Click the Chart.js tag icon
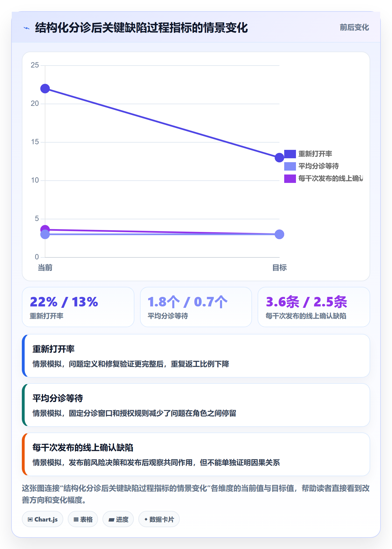This screenshot has height=549, width=392. point(30,520)
